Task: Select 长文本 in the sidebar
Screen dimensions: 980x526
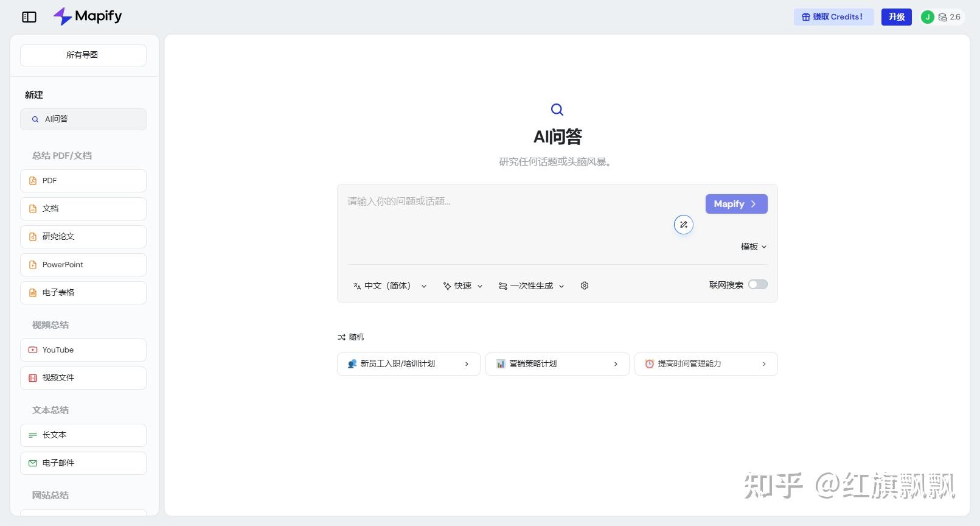Action: (x=83, y=435)
